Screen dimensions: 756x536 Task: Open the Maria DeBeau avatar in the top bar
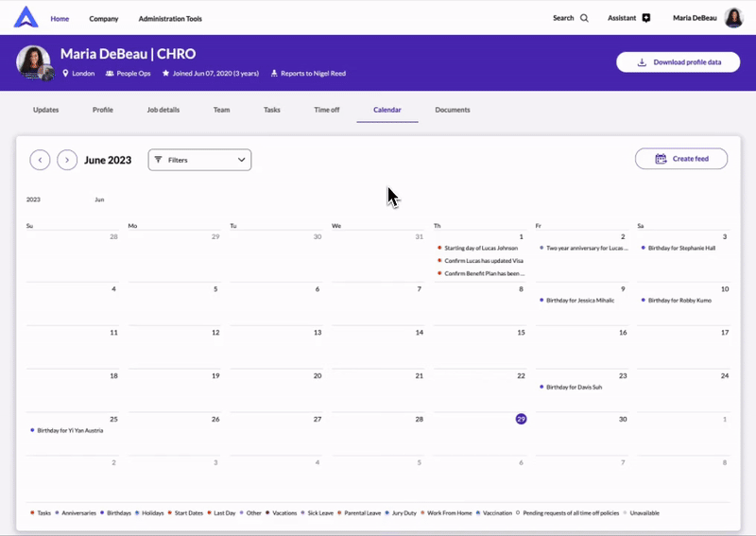click(x=734, y=18)
